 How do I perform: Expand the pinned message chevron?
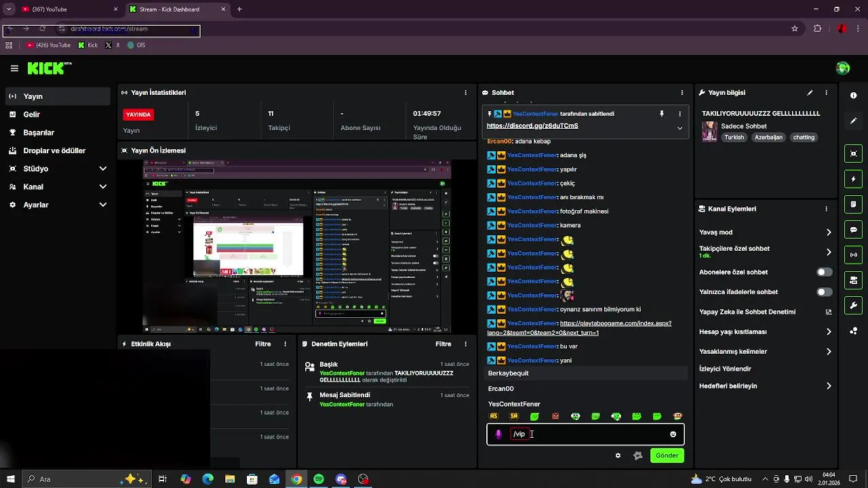(679, 127)
